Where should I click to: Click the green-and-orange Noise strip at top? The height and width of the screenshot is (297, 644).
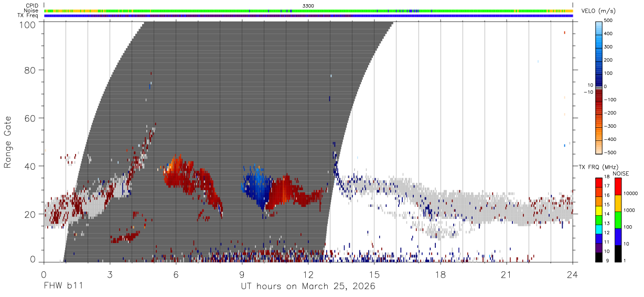click(308, 10)
